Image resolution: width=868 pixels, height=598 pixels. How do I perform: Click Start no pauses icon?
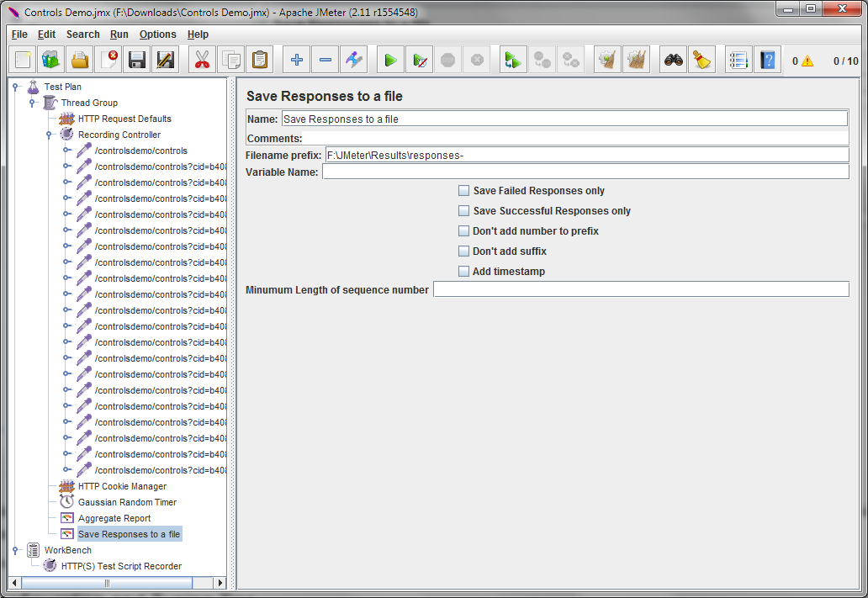coord(420,60)
